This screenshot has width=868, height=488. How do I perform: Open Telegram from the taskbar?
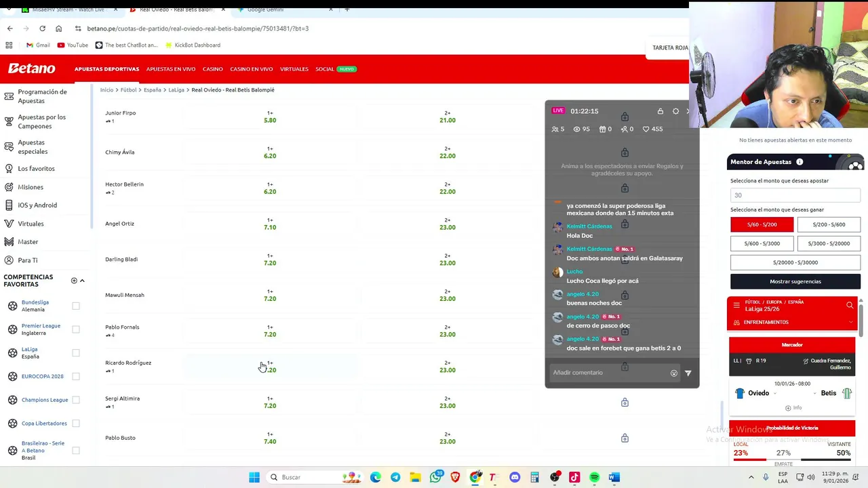[395, 477]
